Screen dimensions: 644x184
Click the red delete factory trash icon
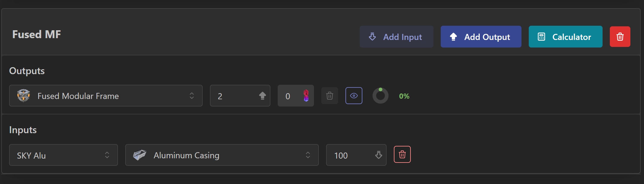point(620,37)
